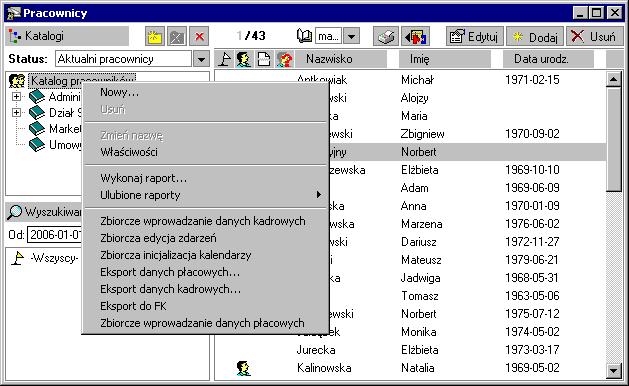Select the Katalog pracowników tree root
This screenshot has width=629, height=386.
click(x=83, y=81)
